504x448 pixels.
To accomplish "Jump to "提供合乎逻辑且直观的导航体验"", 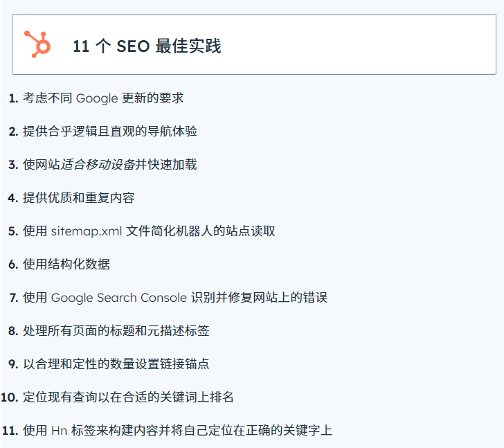I will pyautogui.click(x=109, y=132).
